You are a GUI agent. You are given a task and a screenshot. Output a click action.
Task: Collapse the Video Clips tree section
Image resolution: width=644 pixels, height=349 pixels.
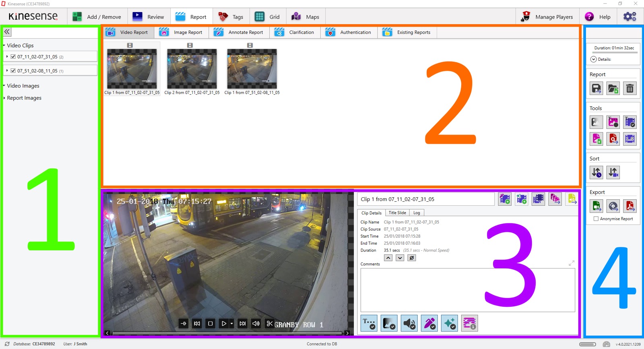[x=4, y=45]
